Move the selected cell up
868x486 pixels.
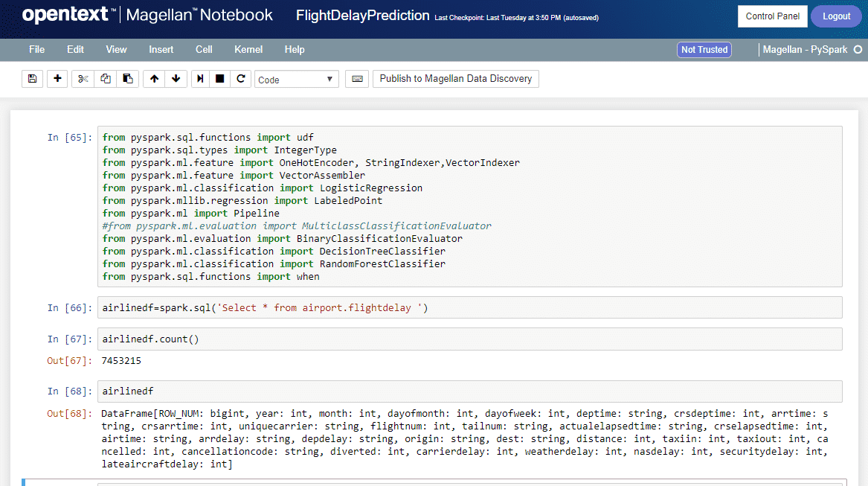pos(153,78)
